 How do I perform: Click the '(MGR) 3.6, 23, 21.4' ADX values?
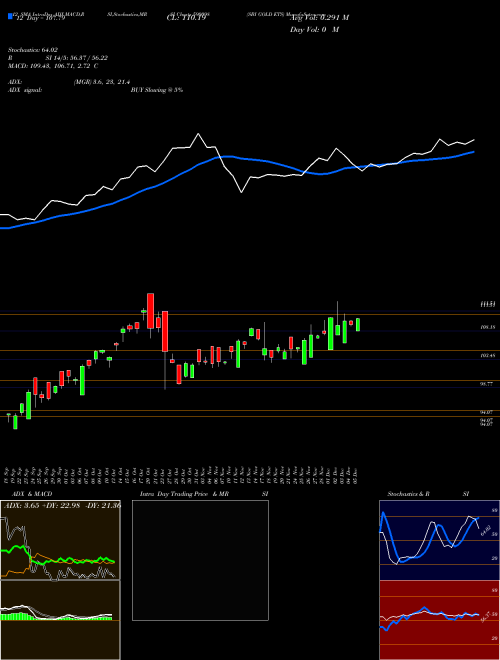[101, 82]
